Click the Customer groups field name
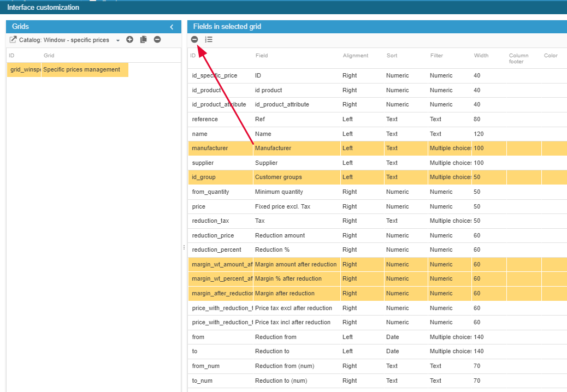This screenshot has width=567, height=392. pos(278,177)
